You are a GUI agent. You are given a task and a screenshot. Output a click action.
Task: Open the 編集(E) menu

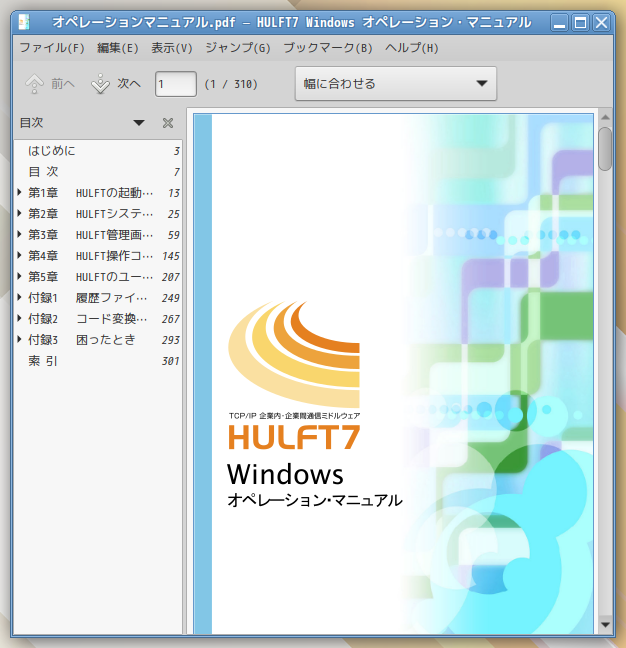[x=117, y=48]
